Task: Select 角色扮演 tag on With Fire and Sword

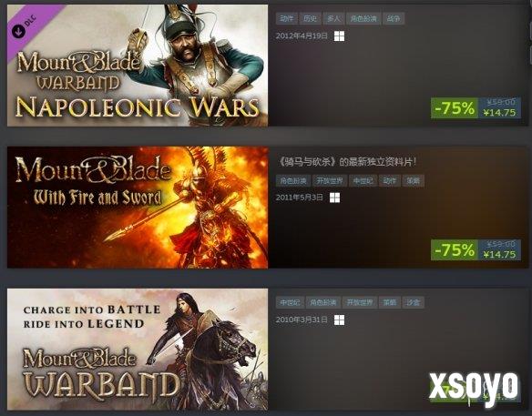Action: coord(292,181)
